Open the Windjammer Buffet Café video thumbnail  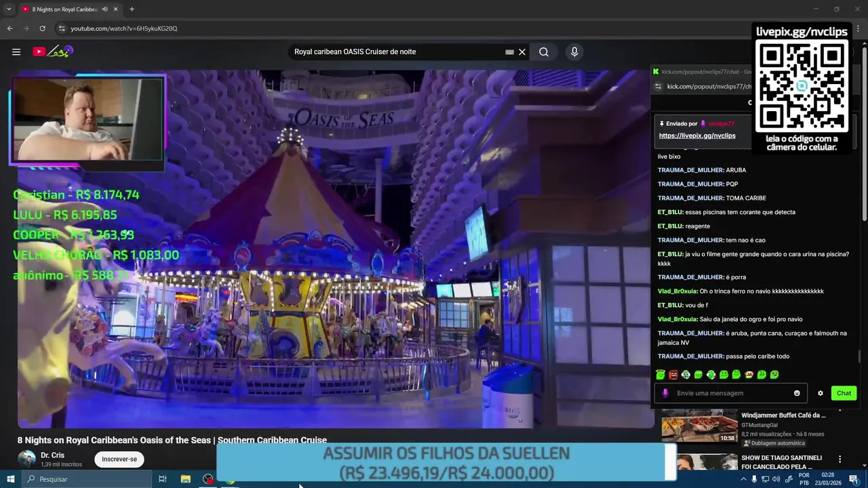699,426
